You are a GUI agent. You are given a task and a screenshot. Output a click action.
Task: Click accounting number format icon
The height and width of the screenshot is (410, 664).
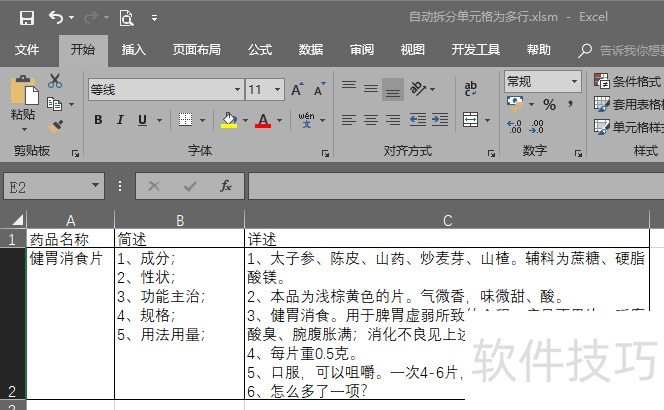tap(515, 103)
